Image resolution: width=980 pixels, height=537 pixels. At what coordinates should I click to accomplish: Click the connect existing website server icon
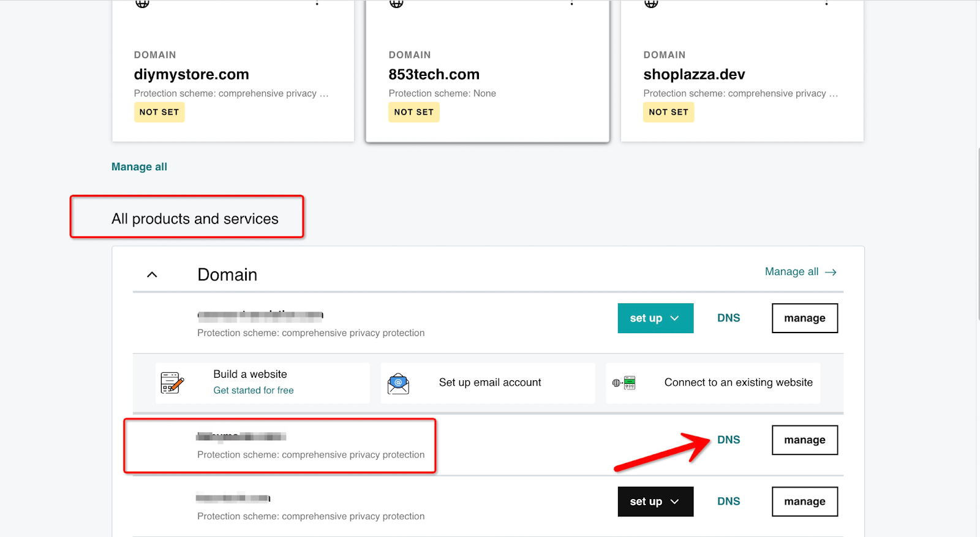(x=624, y=383)
